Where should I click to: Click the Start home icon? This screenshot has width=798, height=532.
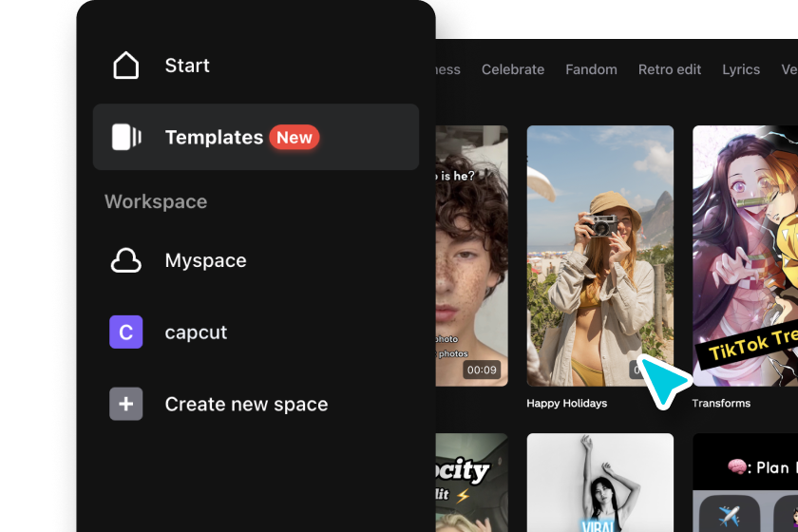click(x=125, y=66)
